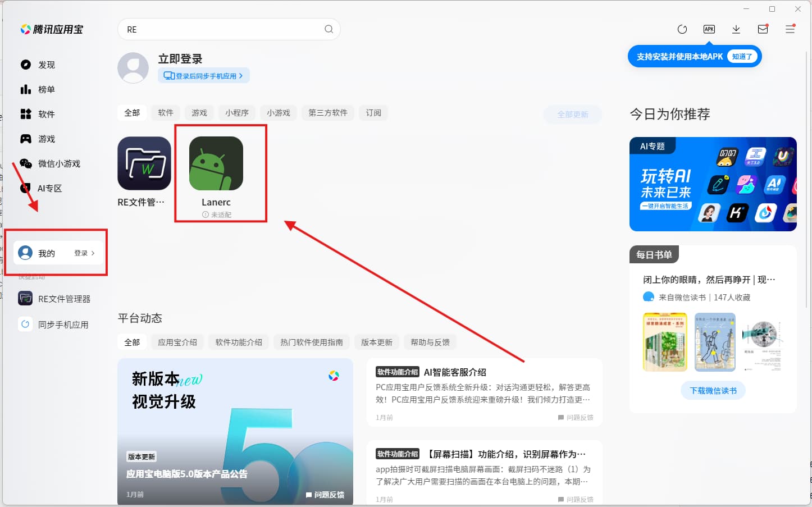Open the blue violin book cover thumbnail
Viewport: 812px width, 507px height.
point(715,342)
